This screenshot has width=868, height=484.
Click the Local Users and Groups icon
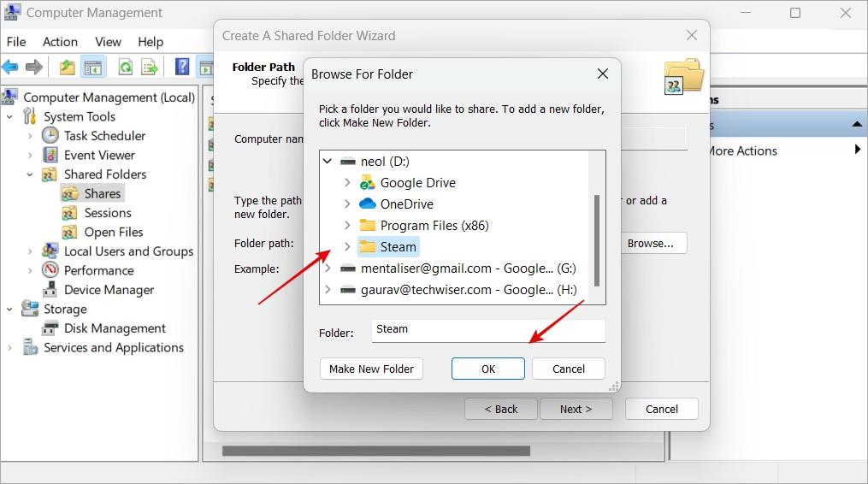pyautogui.click(x=50, y=251)
